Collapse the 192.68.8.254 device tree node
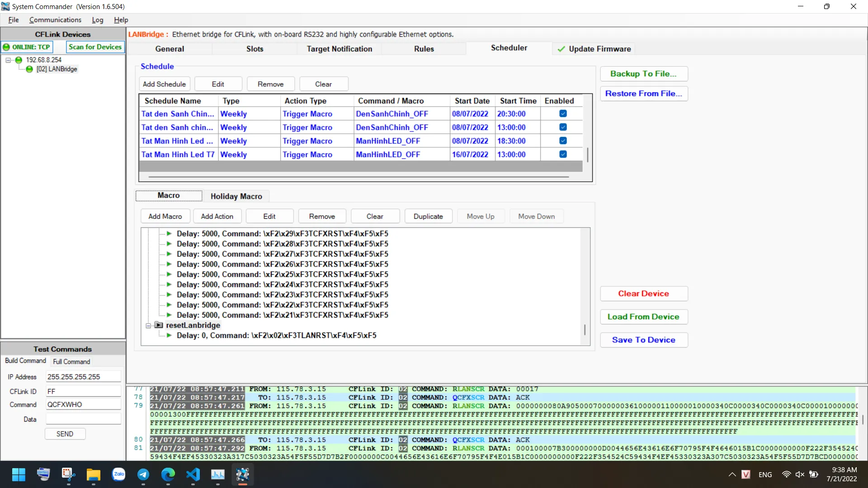 pos(8,60)
